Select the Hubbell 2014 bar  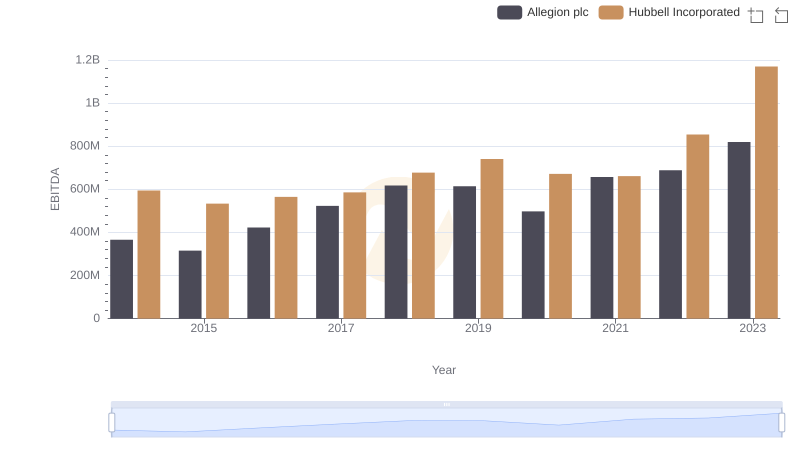point(149,254)
